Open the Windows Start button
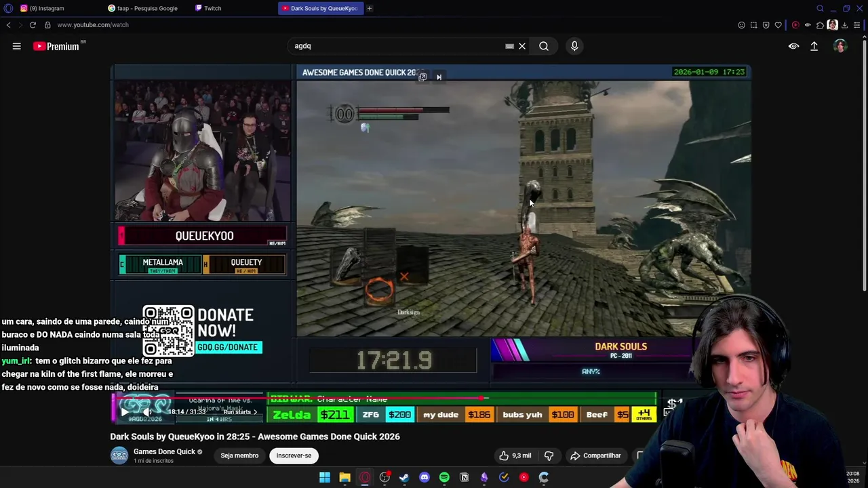Image resolution: width=868 pixels, height=488 pixels. [325, 478]
